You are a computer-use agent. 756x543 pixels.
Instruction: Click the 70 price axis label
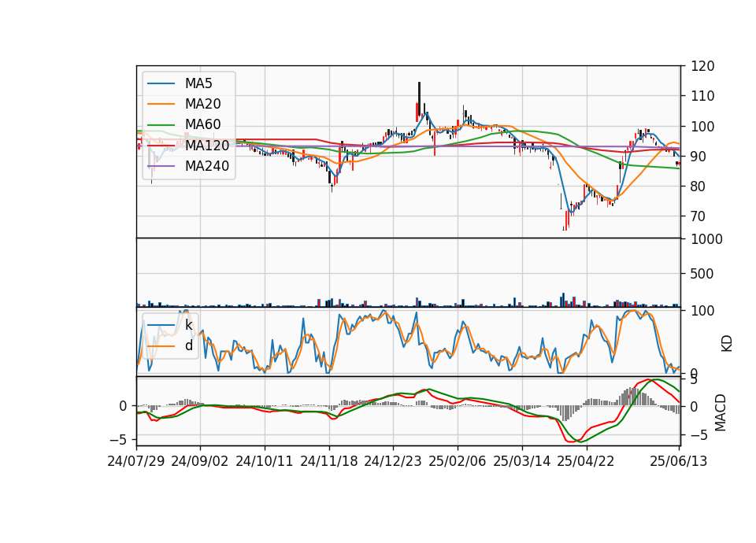pyautogui.click(x=699, y=216)
